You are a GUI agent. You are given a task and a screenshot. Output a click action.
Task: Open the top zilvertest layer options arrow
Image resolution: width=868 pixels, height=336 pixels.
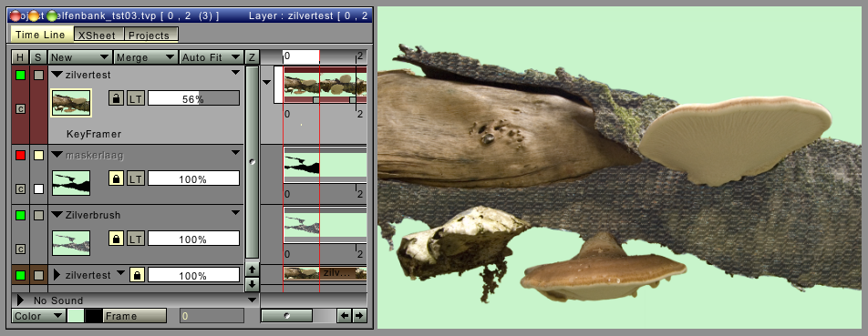point(236,73)
